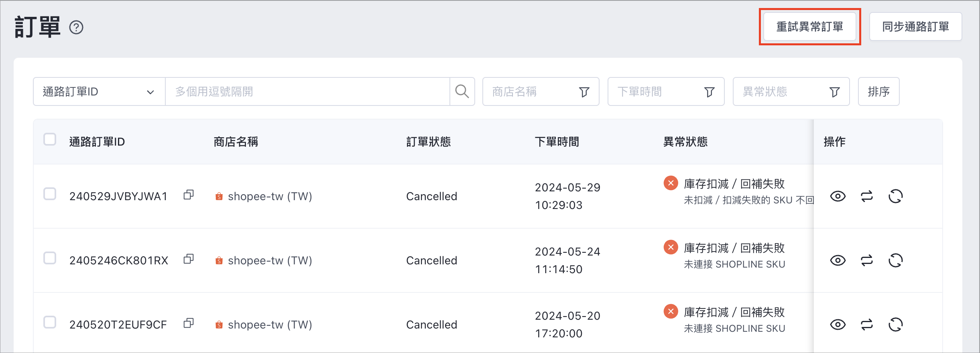The image size is (980, 353).
Task: Tick the checkbox for order 2405246CK801RX
Action: [x=50, y=258]
